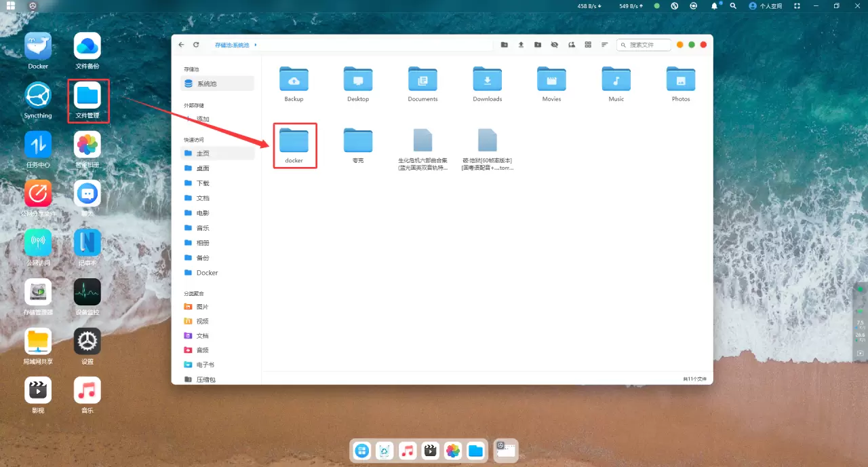
Task: Open recycle bin from the dock
Action: coord(384,451)
